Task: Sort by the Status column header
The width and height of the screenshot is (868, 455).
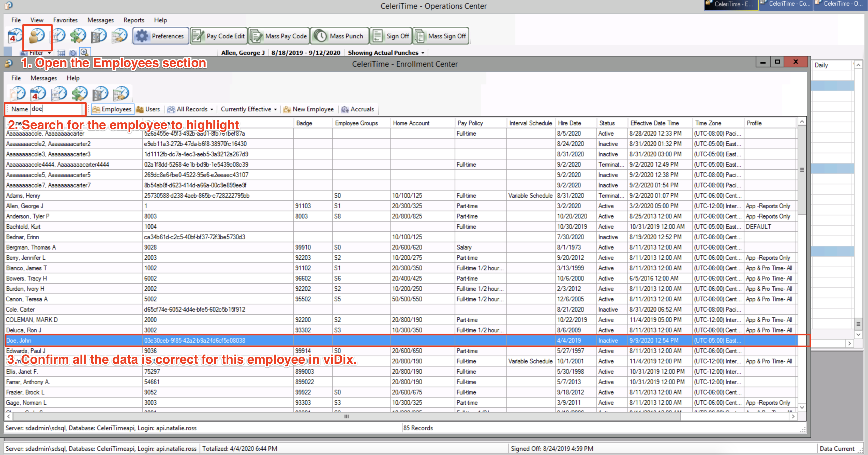Action: [x=612, y=123]
